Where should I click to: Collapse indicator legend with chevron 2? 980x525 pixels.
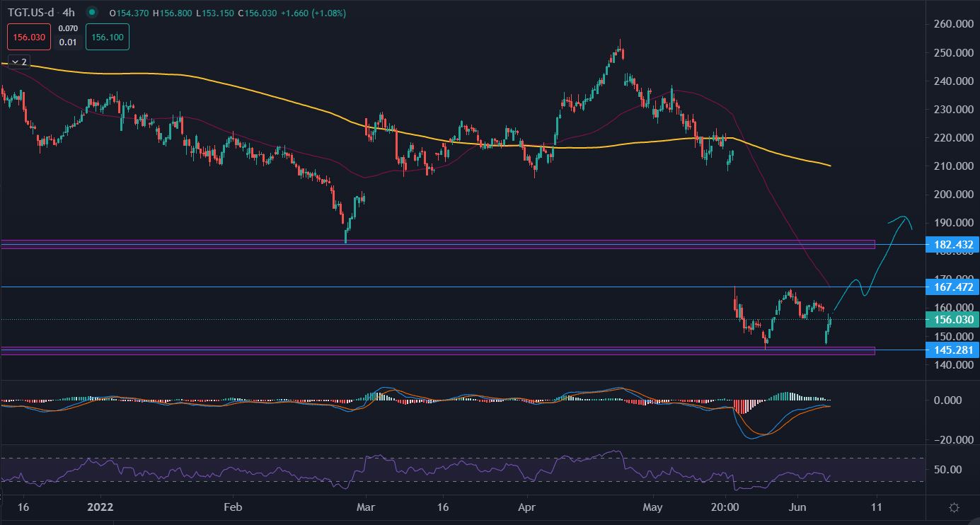pyautogui.click(x=18, y=62)
